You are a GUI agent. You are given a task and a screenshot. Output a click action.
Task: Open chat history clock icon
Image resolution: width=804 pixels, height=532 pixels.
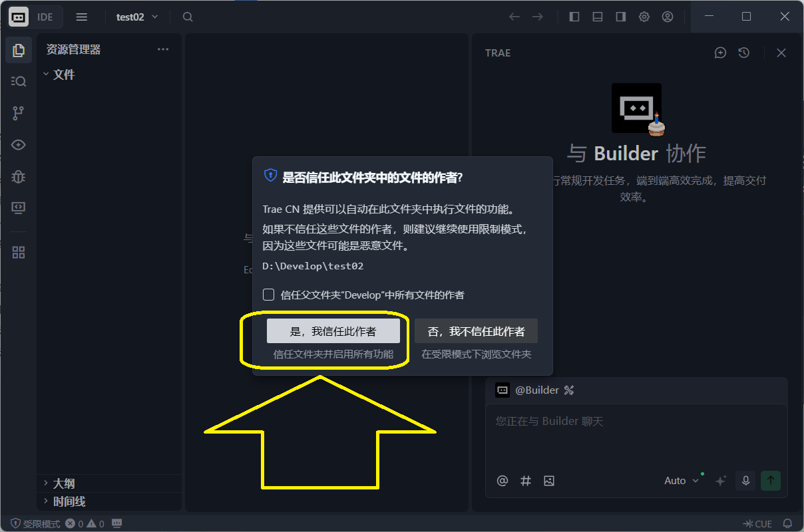point(744,53)
